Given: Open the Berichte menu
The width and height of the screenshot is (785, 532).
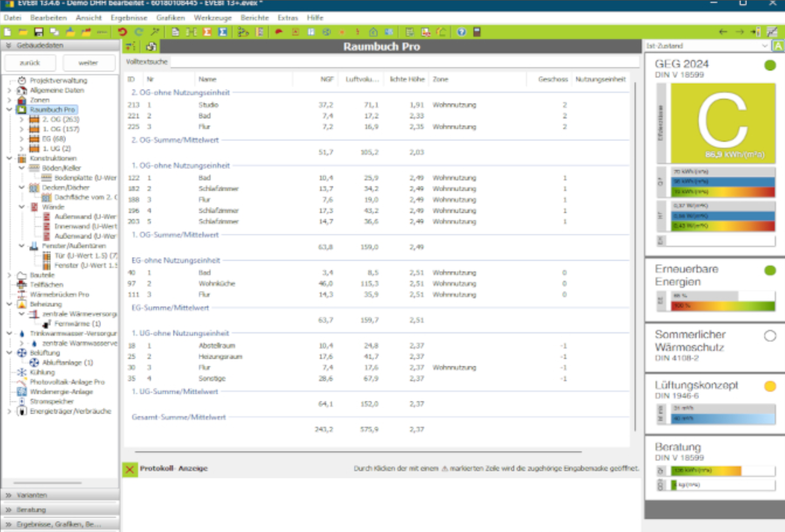Looking at the screenshot, I should [254, 18].
